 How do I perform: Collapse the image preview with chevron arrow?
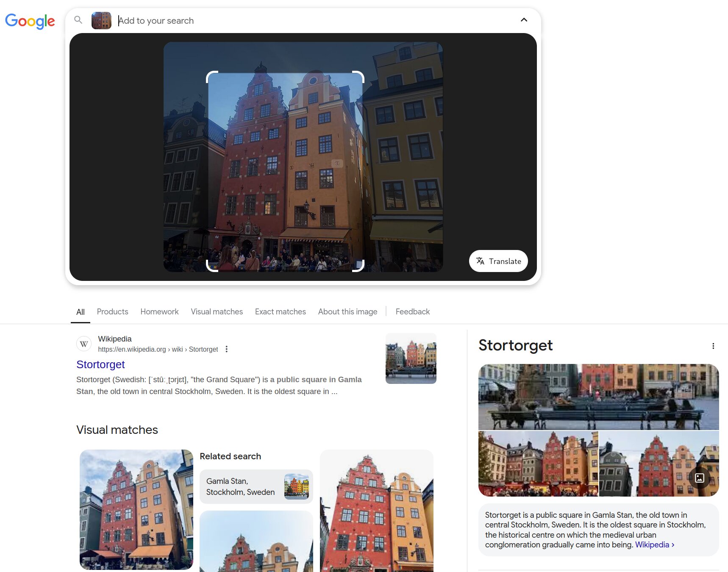point(524,20)
